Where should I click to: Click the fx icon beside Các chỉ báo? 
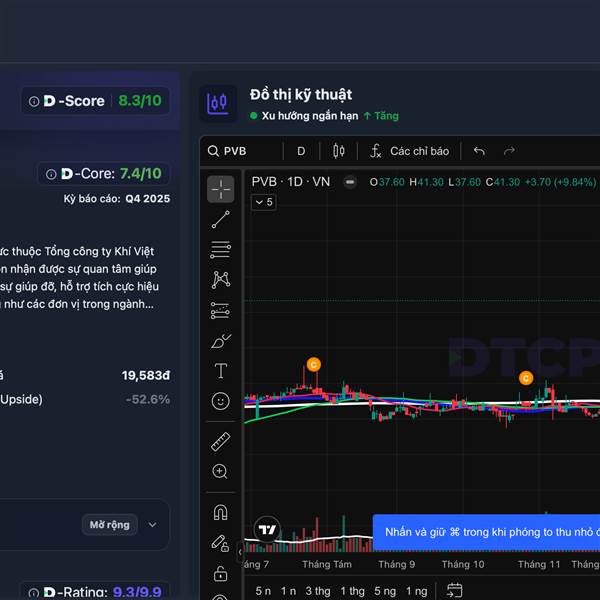(x=375, y=151)
